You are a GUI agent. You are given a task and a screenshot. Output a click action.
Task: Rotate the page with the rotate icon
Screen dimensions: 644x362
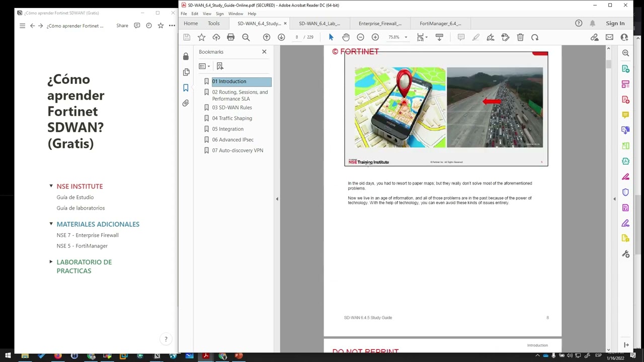tap(535, 37)
